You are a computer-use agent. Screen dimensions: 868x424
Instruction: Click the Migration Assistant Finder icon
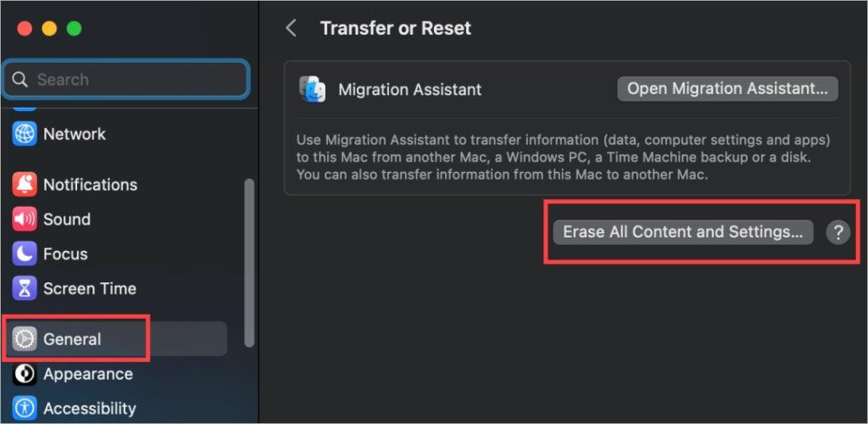coord(312,89)
